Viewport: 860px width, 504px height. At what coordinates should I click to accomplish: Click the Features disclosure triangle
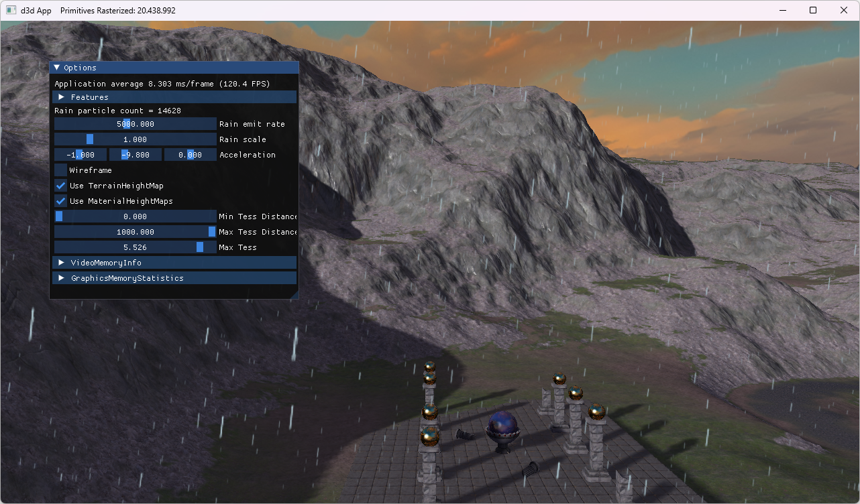[60, 97]
